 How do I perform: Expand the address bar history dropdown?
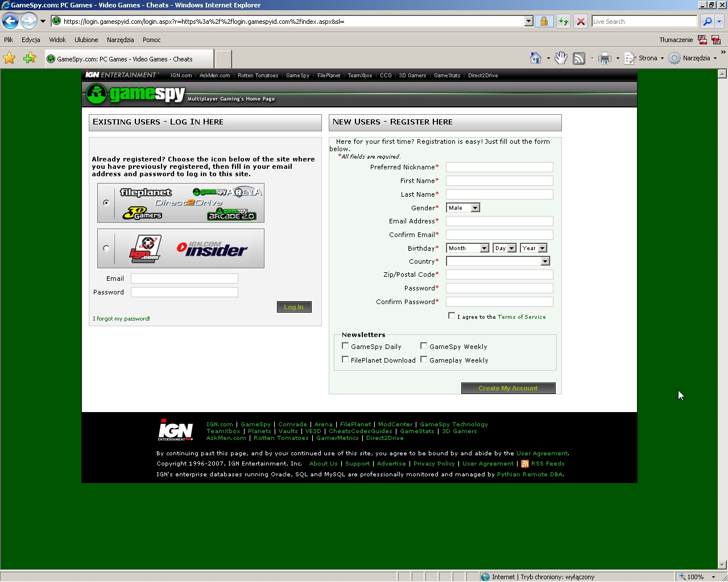(528, 22)
